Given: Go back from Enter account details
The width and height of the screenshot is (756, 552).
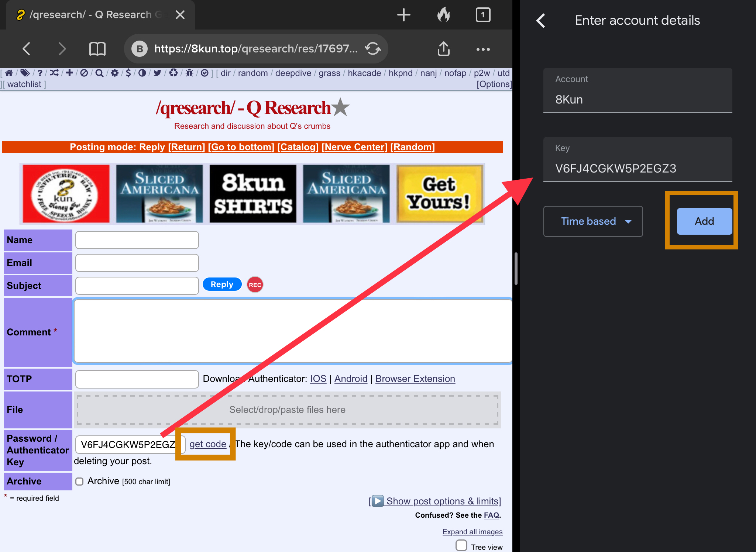Looking at the screenshot, I should [x=541, y=20].
